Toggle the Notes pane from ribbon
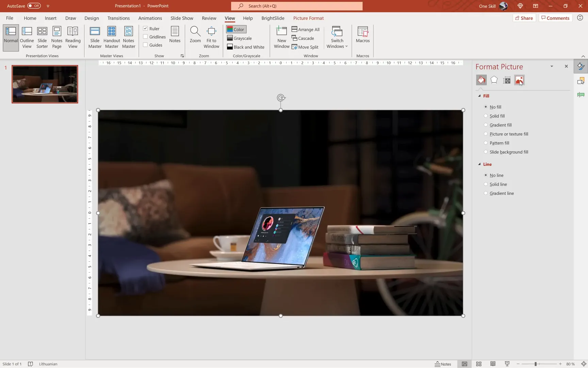The height and width of the screenshot is (368, 588). (175, 34)
